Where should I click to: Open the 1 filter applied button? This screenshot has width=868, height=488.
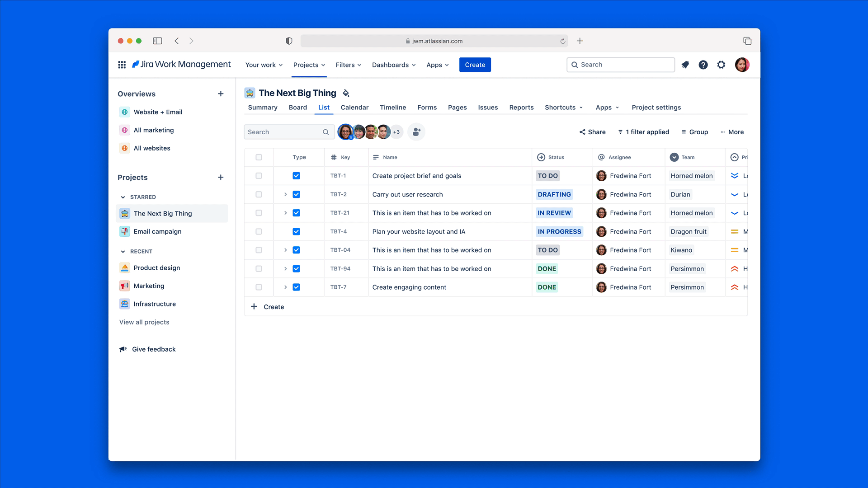click(643, 132)
